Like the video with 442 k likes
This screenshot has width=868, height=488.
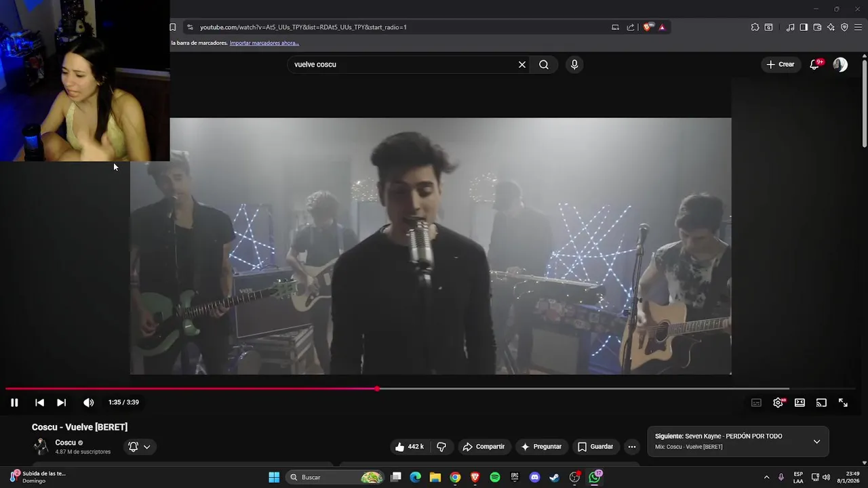410,447
